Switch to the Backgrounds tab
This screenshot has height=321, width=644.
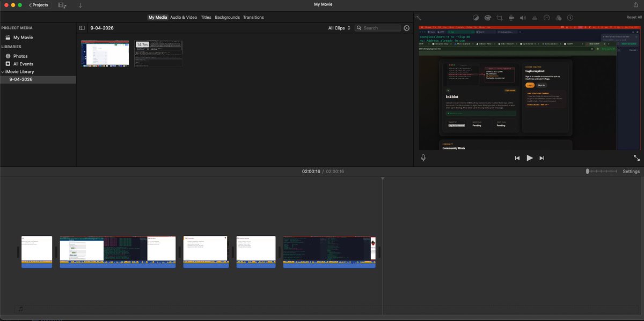tap(227, 17)
